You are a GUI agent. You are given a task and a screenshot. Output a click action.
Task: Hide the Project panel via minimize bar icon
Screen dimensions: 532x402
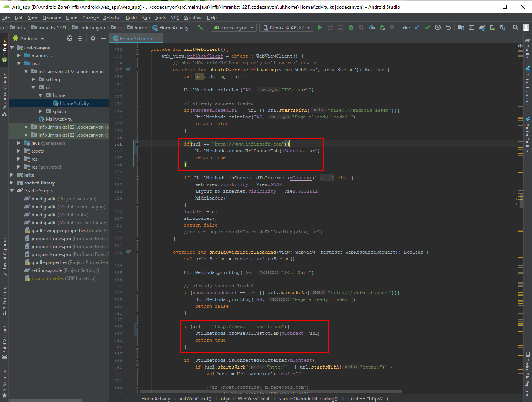(x=103, y=38)
